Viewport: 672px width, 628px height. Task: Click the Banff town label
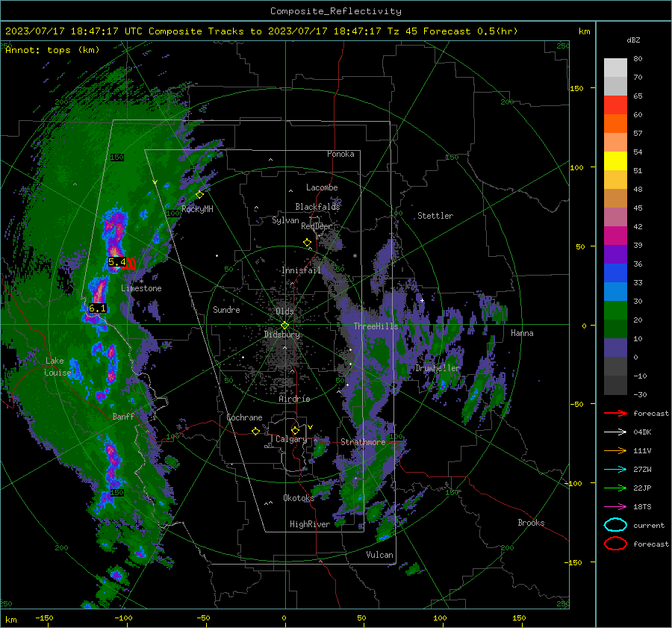pos(123,417)
